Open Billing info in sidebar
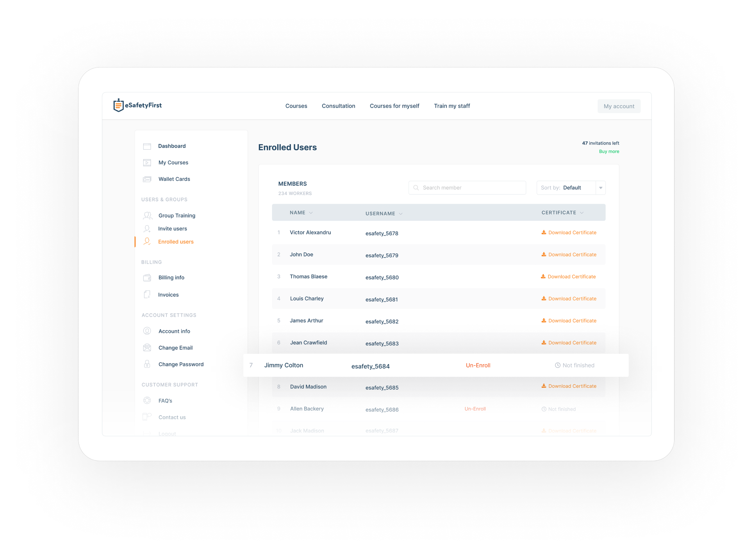This screenshot has height=560, width=753. tap(171, 278)
